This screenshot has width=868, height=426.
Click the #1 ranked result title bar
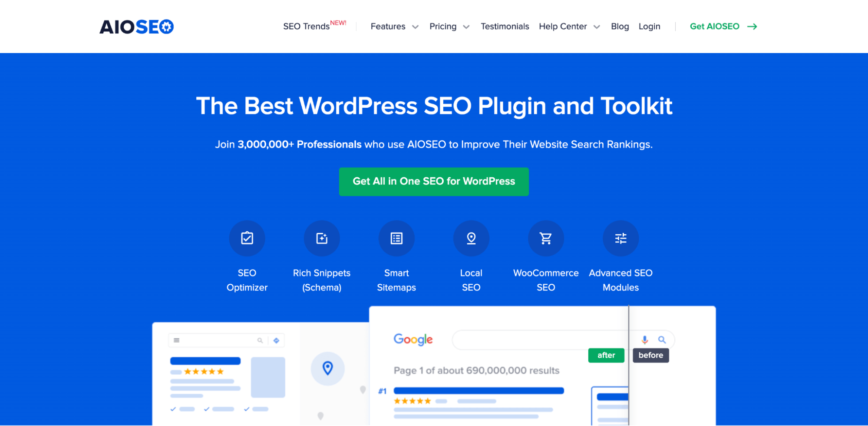479,391
